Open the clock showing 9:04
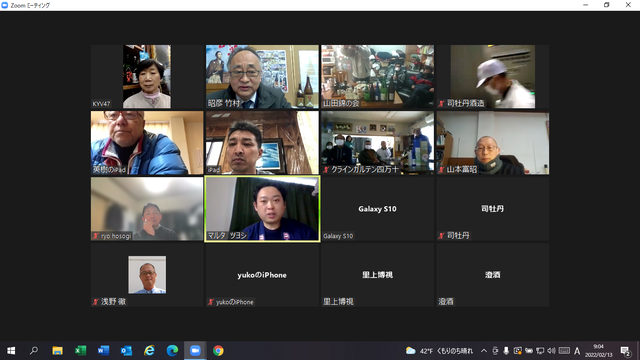The image size is (640, 360). 598,351
